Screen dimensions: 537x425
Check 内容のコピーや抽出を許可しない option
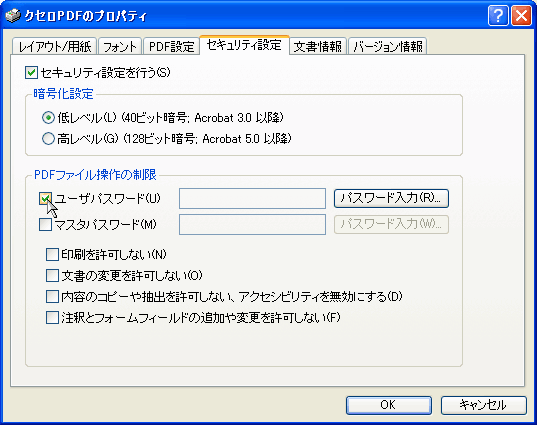[52, 297]
